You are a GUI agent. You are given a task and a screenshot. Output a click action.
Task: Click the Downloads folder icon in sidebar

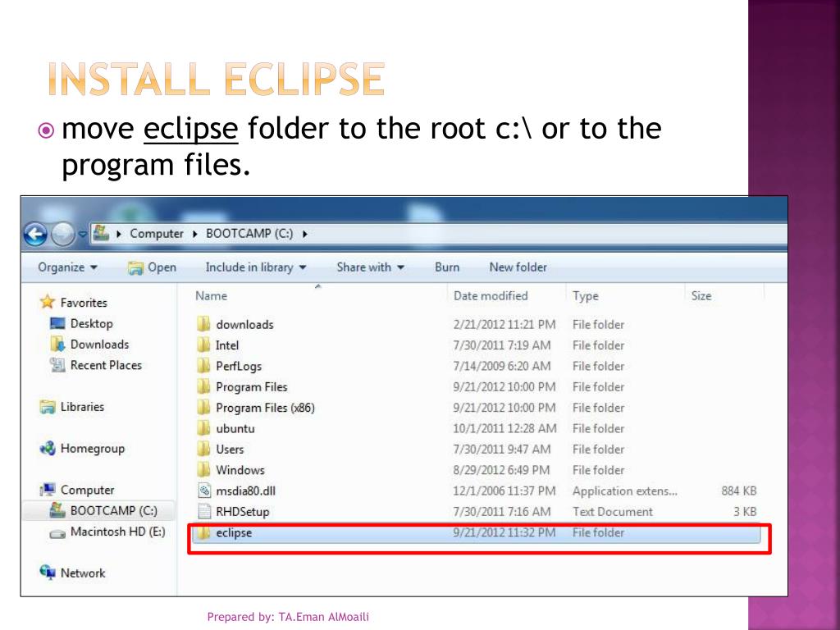point(57,344)
